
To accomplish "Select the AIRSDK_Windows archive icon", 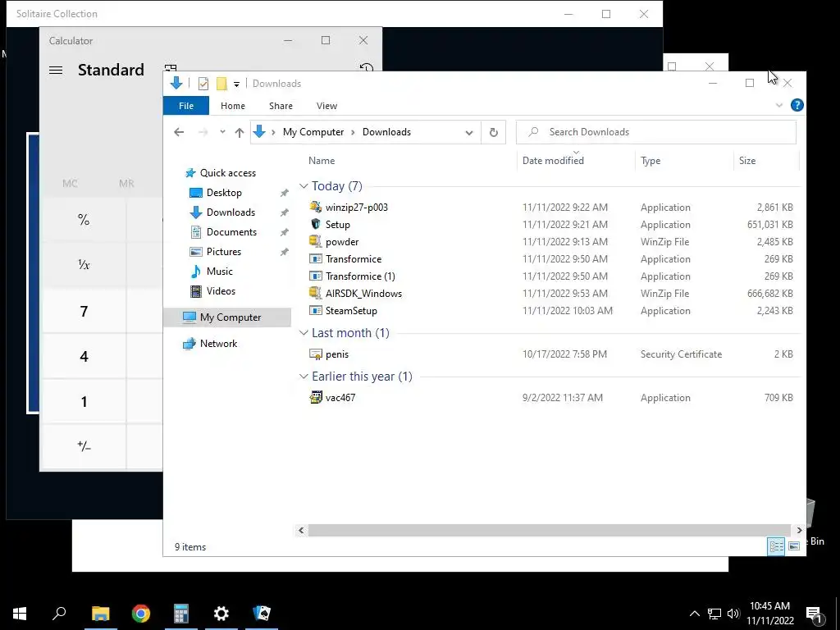I will tap(316, 293).
